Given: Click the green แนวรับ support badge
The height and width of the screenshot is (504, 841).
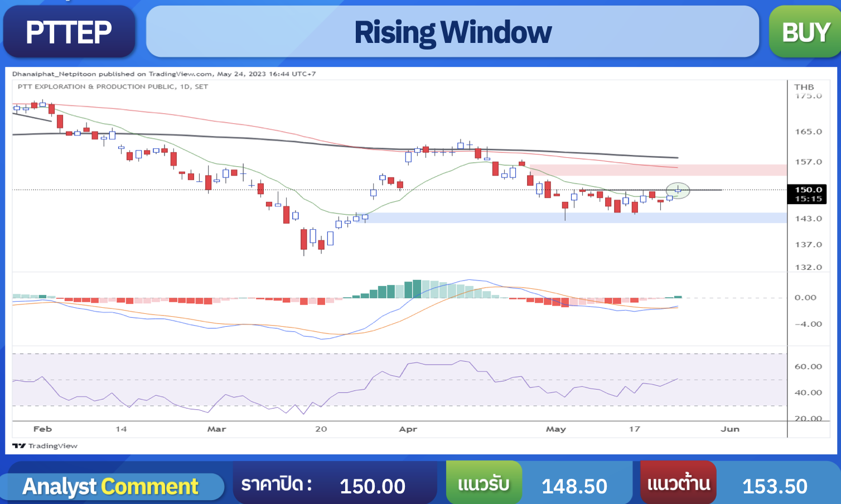Looking at the screenshot, I should tap(484, 483).
